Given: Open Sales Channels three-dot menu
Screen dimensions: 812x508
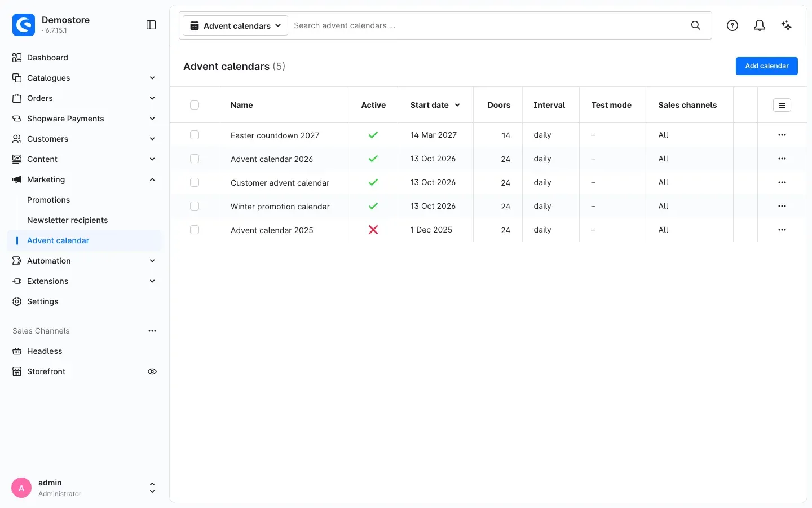Looking at the screenshot, I should pos(152,331).
